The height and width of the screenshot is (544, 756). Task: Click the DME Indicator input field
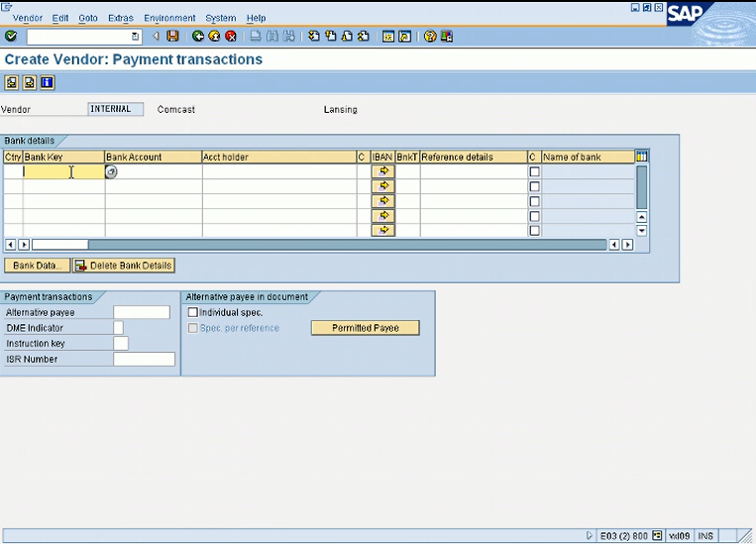(x=119, y=328)
